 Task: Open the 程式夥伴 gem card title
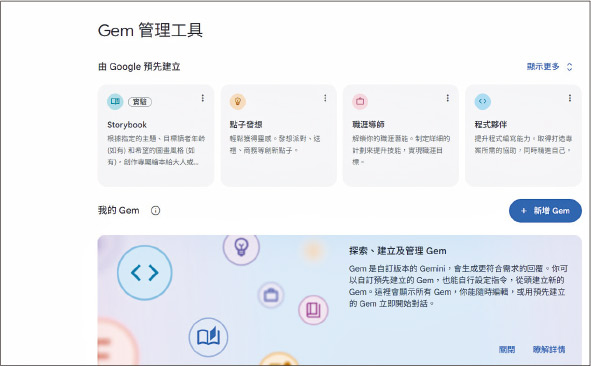click(x=491, y=124)
